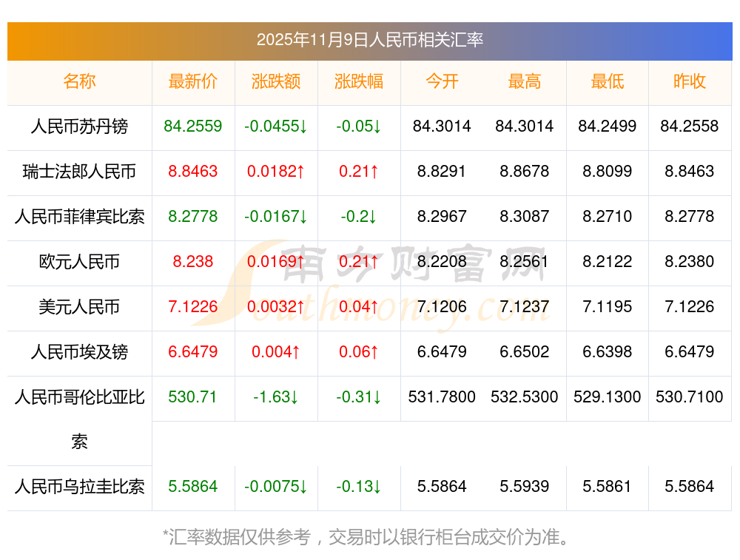Open the 人民币苏丹镑 row name
740x560 pixels.
click(x=79, y=126)
